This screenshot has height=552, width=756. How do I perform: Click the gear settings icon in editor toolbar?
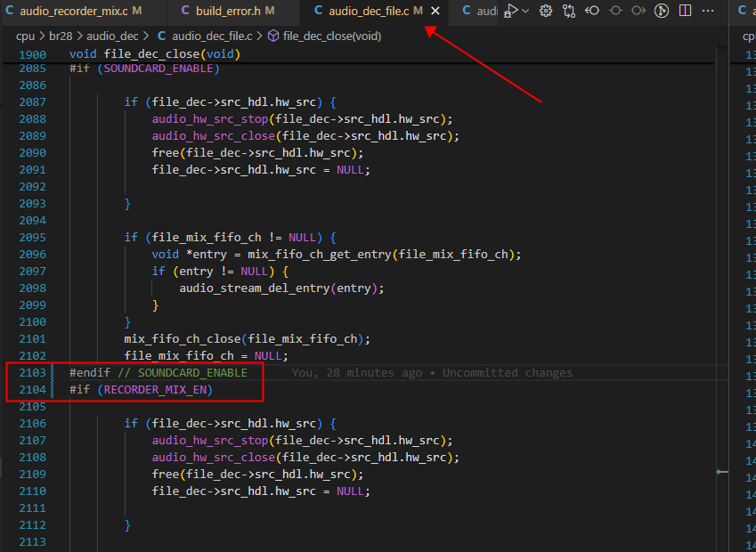click(546, 11)
